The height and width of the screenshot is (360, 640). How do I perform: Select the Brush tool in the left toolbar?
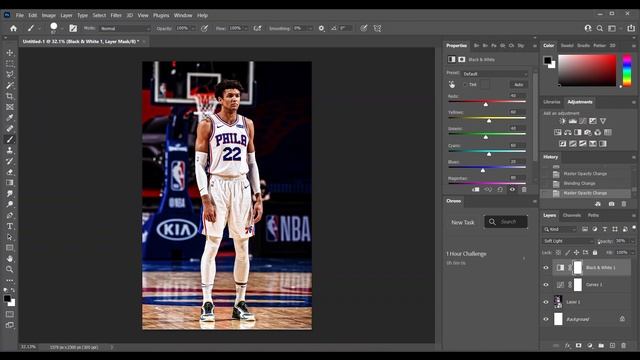[10, 140]
